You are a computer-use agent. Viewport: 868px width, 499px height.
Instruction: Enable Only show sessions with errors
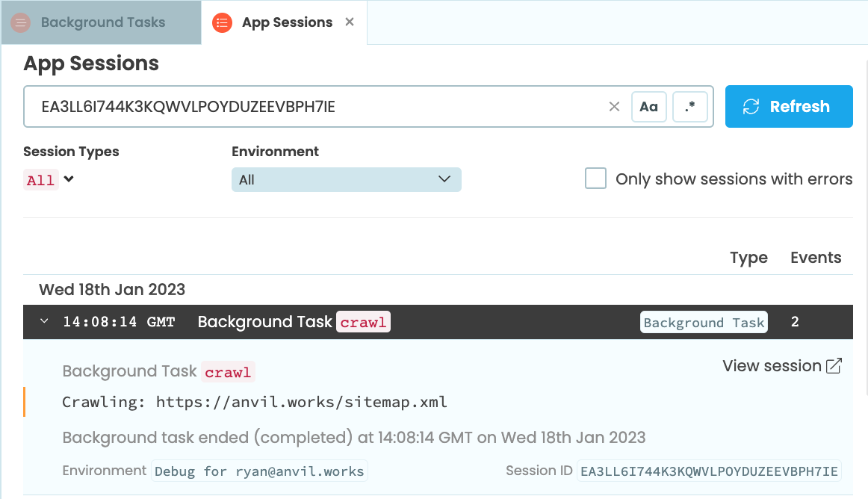pyautogui.click(x=595, y=179)
